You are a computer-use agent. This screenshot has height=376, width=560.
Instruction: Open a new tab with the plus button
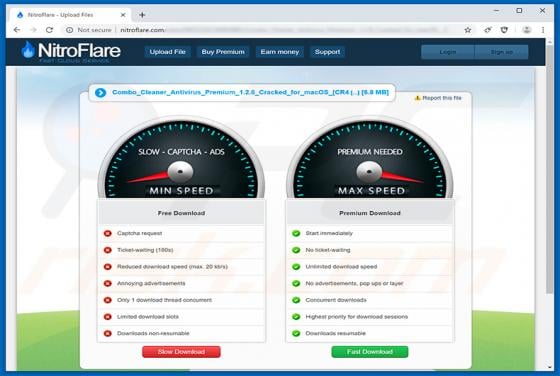pyautogui.click(x=142, y=15)
